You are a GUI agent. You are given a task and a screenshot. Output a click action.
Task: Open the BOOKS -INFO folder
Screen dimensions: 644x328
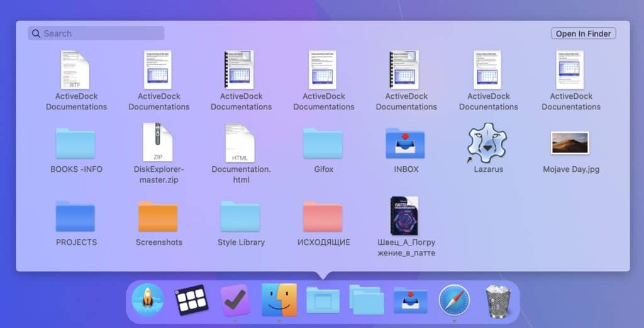[75, 144]
